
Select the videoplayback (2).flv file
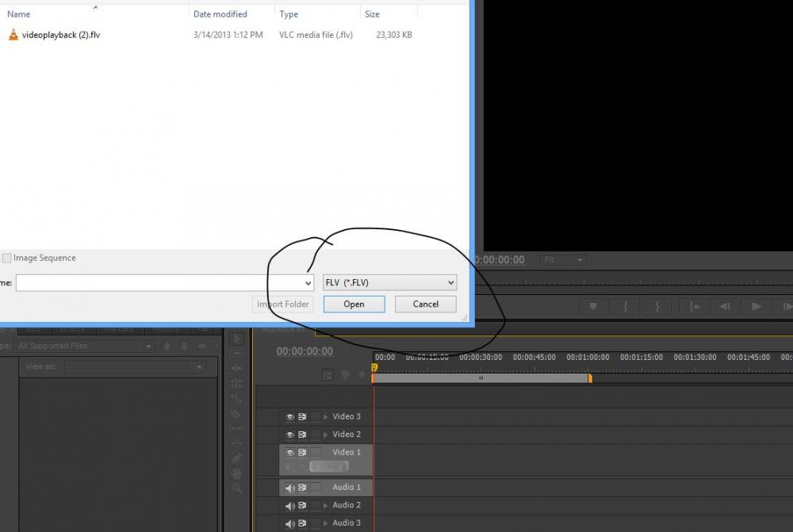coord(61,35)
